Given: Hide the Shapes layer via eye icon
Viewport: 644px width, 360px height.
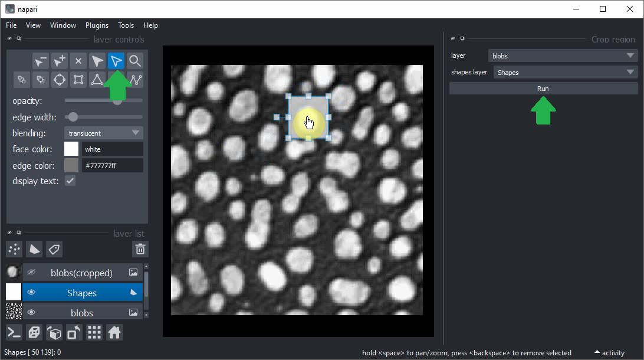Looking at the screenshot, I should pyautogui.click(x=32, y=293).
